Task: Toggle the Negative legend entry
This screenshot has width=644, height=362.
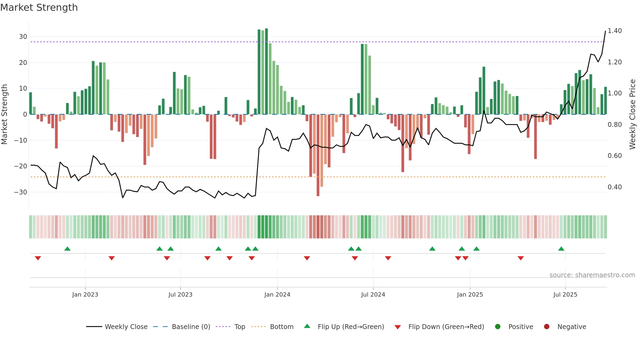Action: [x=565, y=327]
